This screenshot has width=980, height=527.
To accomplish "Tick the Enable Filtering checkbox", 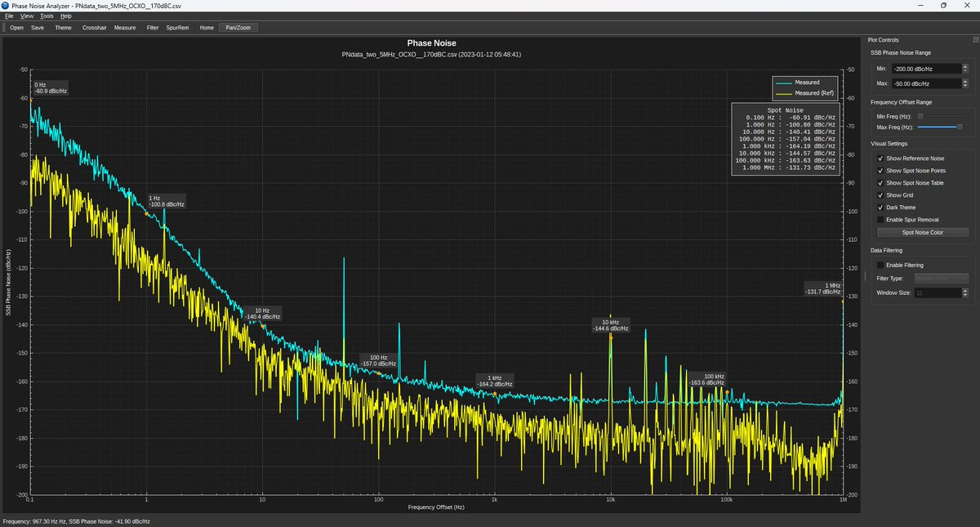I will tap(880, 266).
